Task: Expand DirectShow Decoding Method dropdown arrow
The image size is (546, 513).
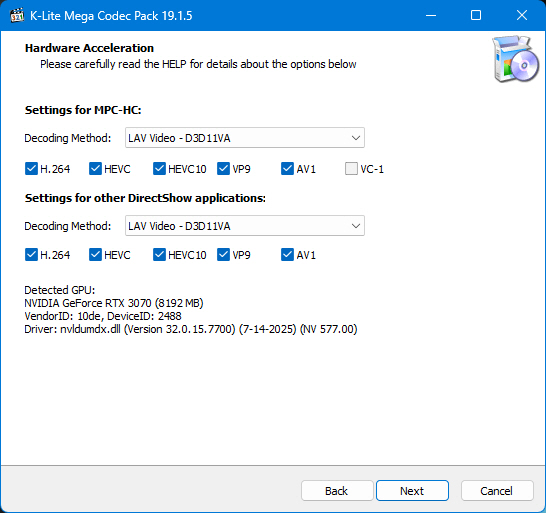Action: click(x=356, y=226)
